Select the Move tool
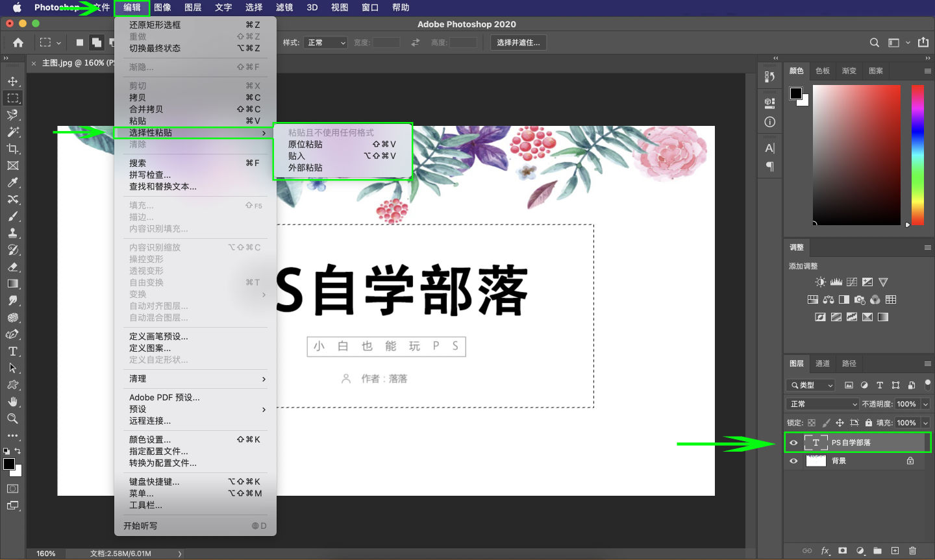Viewport: 935px width, 560px height. (13, 81)
